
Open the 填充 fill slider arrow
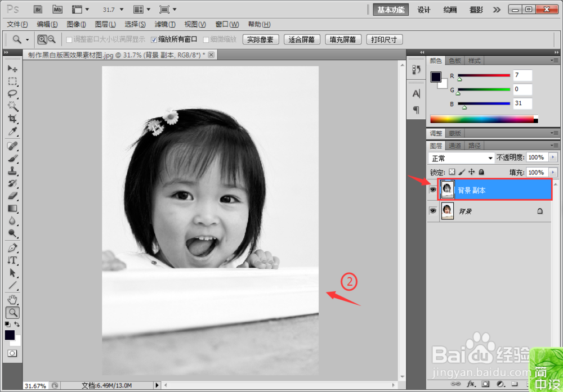click(553, 173)
